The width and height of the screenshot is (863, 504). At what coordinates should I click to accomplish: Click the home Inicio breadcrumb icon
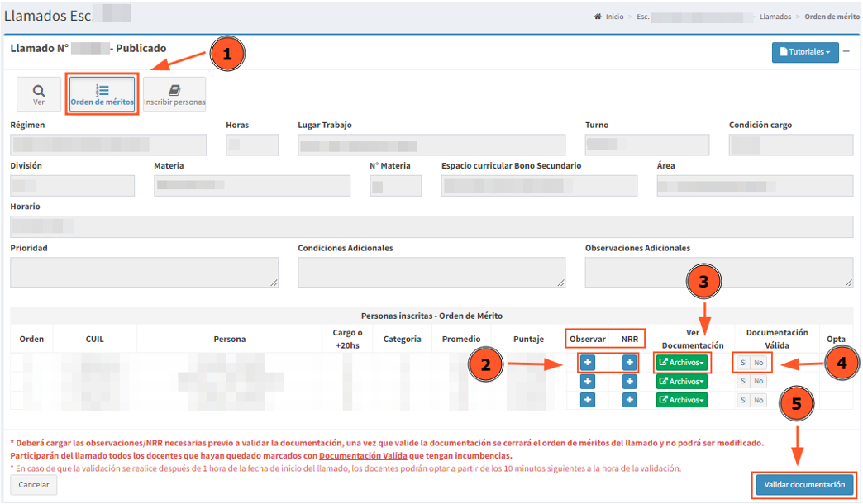click(x=598, y=17)
